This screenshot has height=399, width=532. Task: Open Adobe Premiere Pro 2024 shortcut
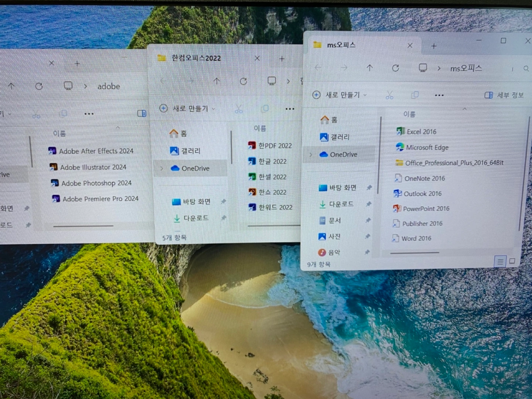click(x=95, y=199)
